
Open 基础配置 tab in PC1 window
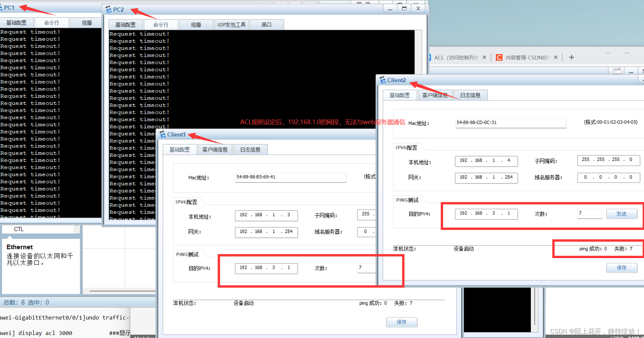17,23
